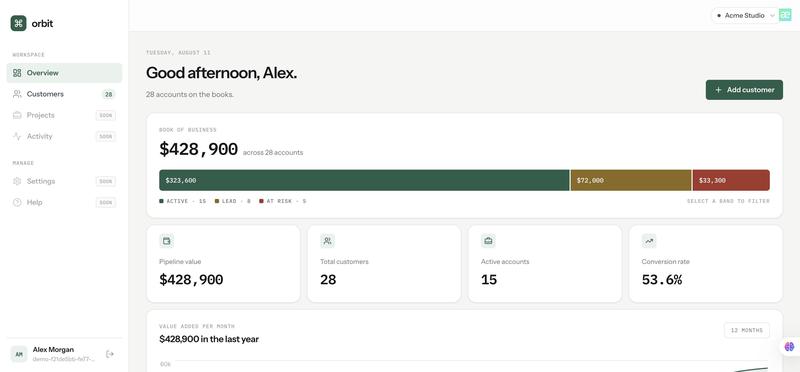The image size is (800, 372).
Task: Click the Active accounts briefcase icon
Action: point(488,241)
